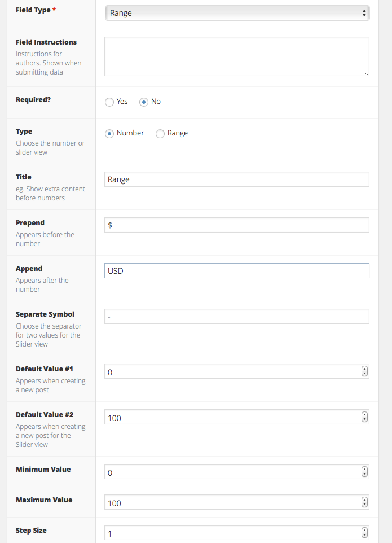Viewport: 392px width, 543px height.
Task: Click the Prepend input field
Action: click(237, 225)
